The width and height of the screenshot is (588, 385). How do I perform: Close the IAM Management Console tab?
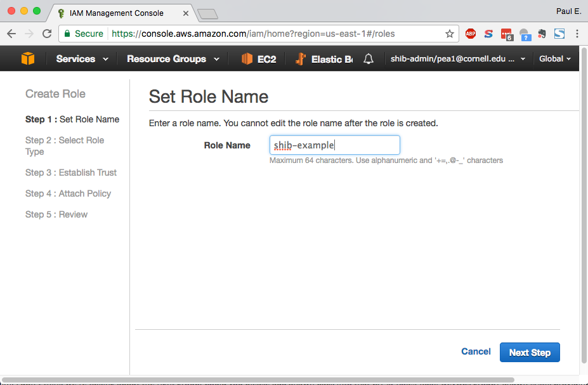click(186, 13)
